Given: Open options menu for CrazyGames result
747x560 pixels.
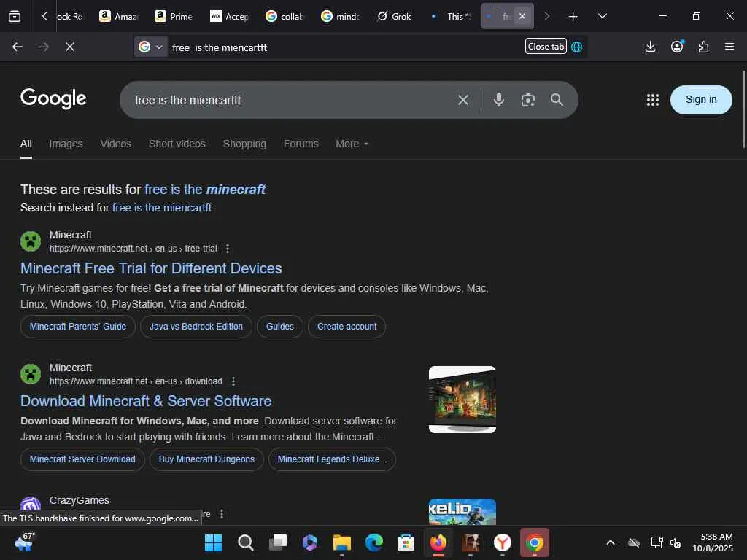Looking at the screenshot, I should [x=222, y=514].
